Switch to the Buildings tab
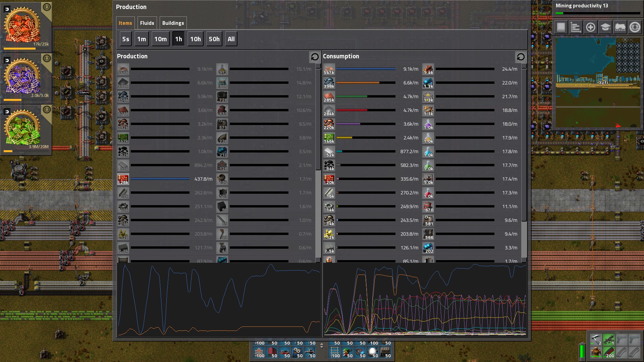The image size is (644, 362). [173, 23]
